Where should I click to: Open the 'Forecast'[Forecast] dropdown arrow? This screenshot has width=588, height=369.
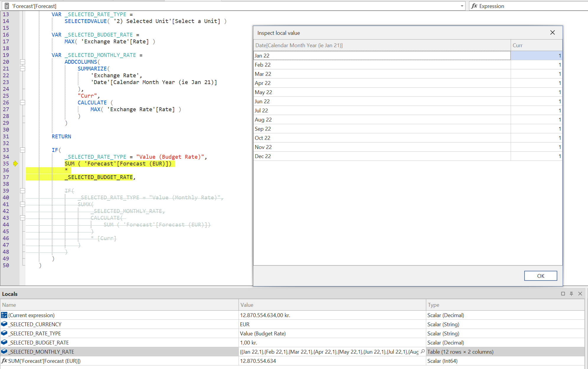462,6
